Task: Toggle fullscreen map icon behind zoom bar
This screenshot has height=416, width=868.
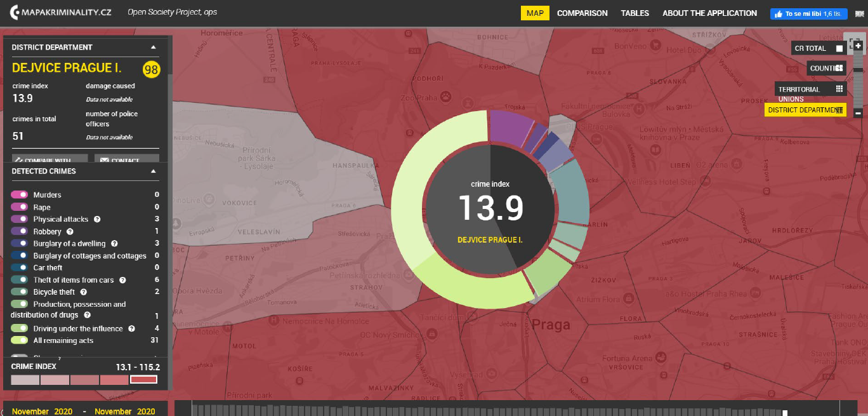Action: click(854, 44)
